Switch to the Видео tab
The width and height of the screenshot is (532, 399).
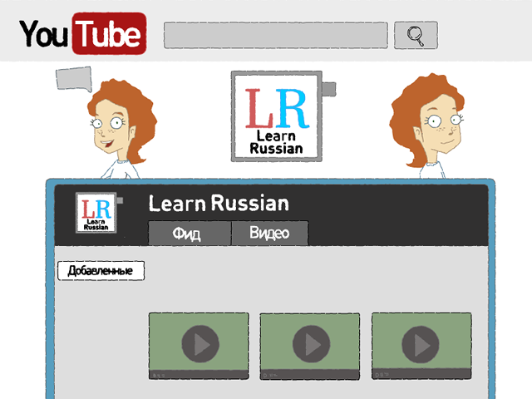click(269, 233)
